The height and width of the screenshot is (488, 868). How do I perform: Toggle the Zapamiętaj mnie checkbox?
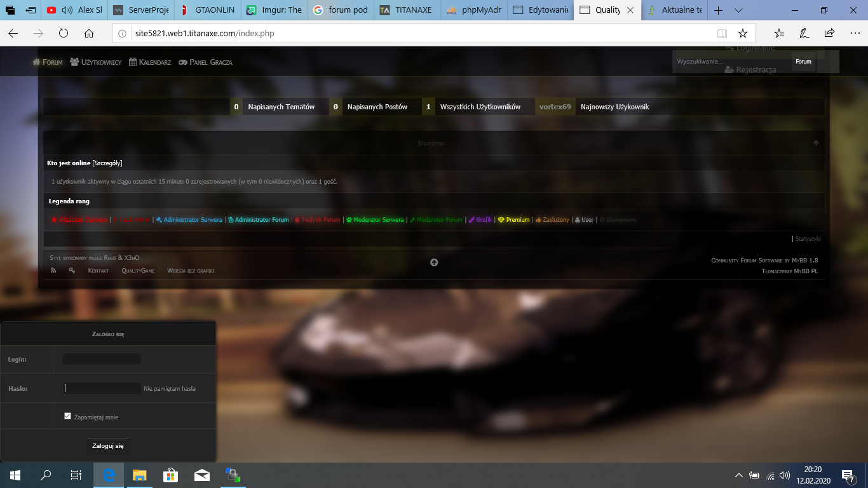point(68,416)
